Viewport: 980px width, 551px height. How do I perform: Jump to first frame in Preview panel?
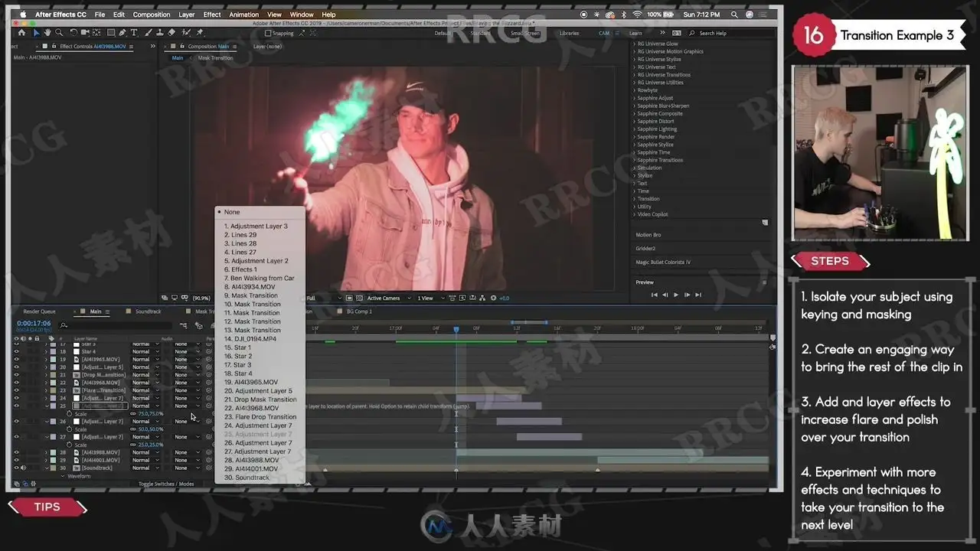tap(654, 295)
